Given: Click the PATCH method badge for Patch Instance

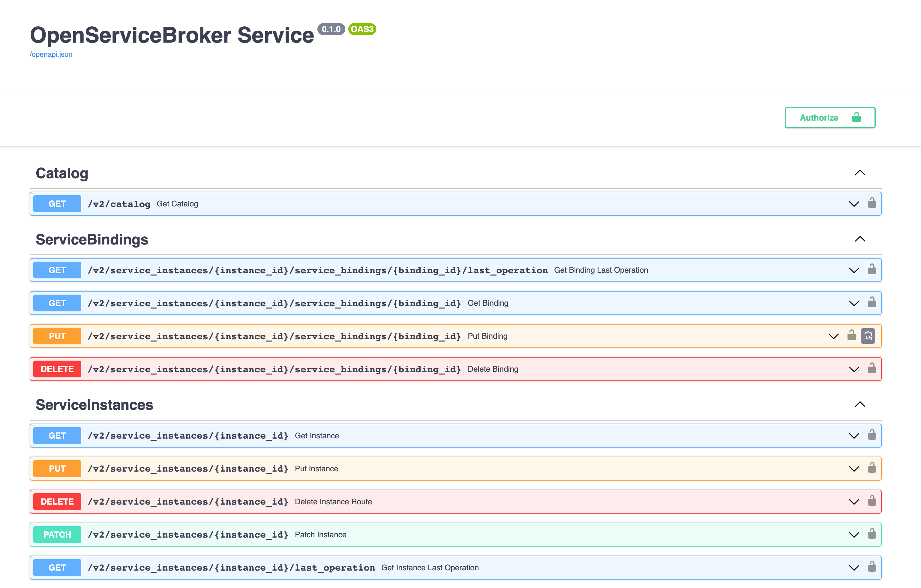Looking at the screenshot, I should click(x=57, y=535).
